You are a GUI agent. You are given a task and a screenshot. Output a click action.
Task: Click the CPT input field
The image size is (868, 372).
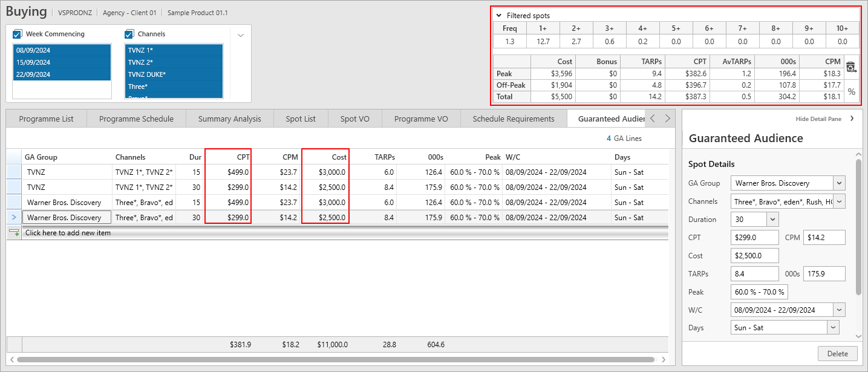(755, 237)
